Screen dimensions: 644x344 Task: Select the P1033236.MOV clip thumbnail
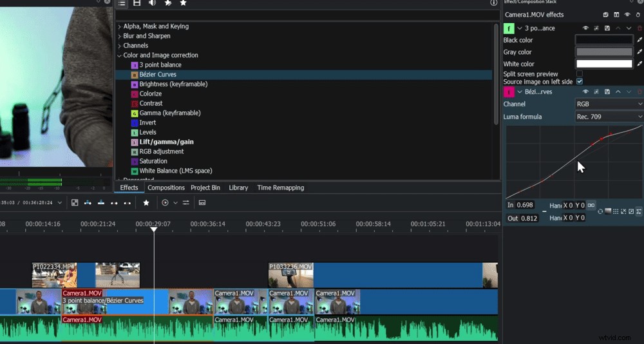click(291, 275)
